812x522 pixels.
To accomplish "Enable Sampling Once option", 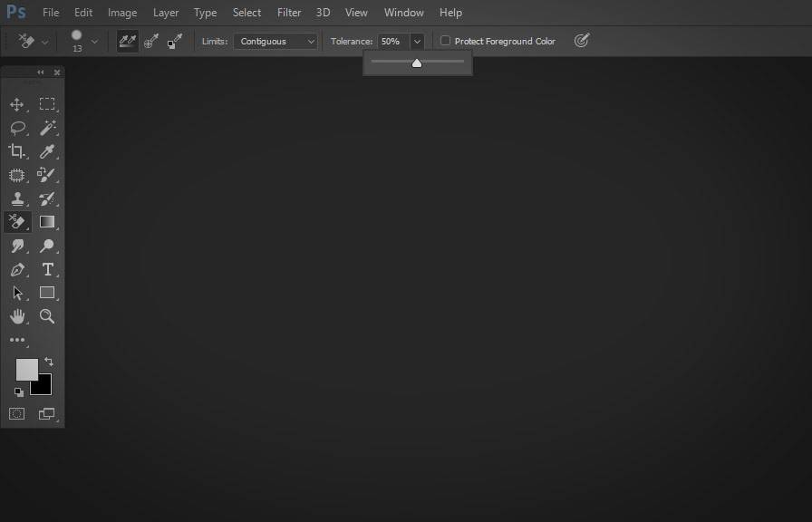I will pos(151,41).
